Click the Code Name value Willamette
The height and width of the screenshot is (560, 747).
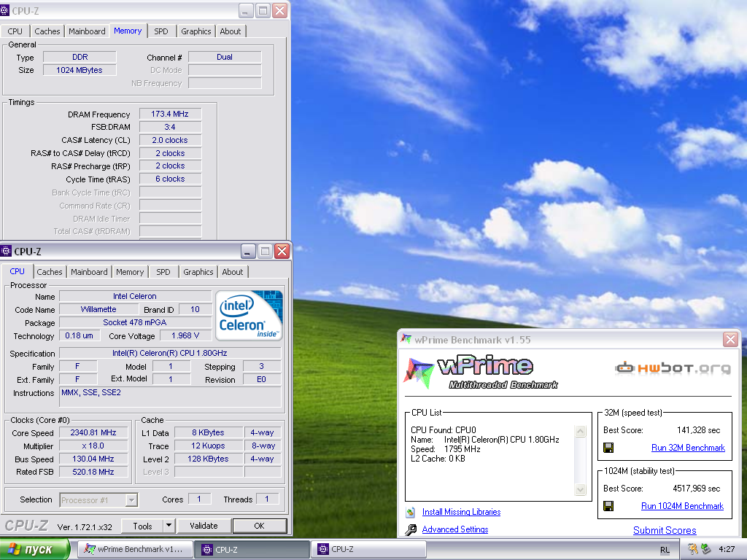98,309
